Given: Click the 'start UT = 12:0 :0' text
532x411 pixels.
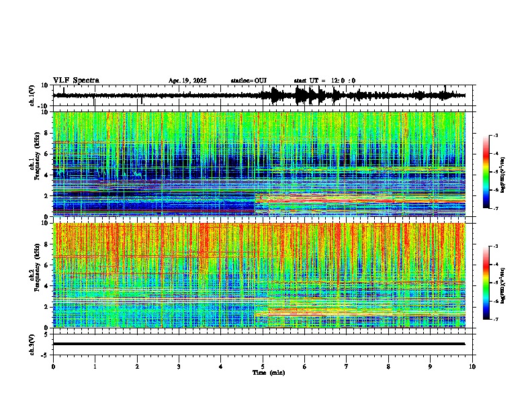Looking at the screenshot, I should click(x=324, y=81).
